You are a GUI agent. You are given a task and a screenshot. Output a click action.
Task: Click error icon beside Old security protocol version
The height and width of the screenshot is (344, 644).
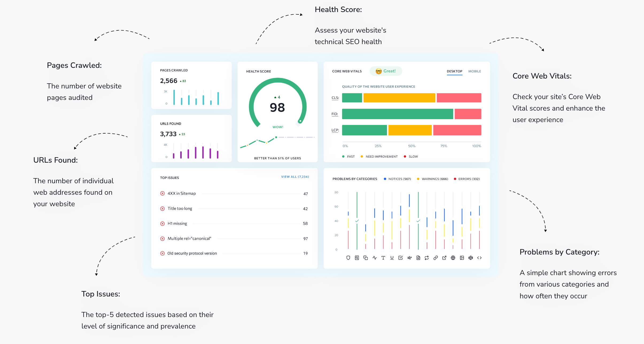tap(162, 253)
